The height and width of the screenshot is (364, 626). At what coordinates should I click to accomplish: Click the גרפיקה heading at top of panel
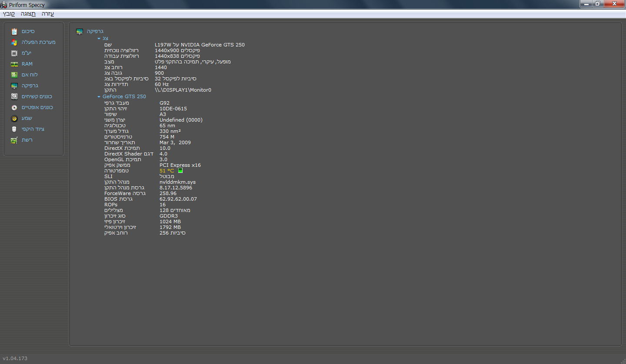95,32
